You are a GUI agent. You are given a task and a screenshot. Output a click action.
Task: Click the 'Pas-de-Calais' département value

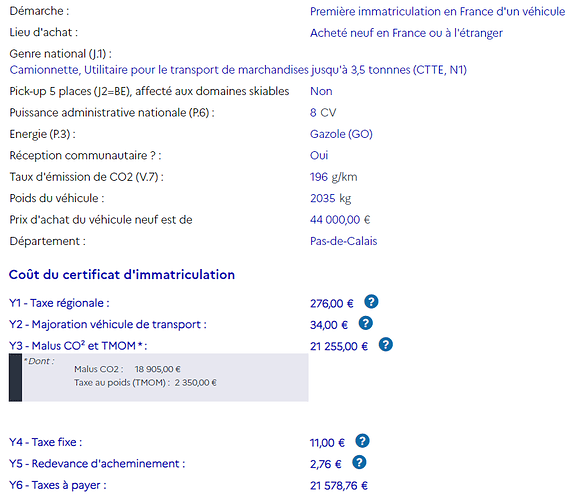(x=343, y=241)
